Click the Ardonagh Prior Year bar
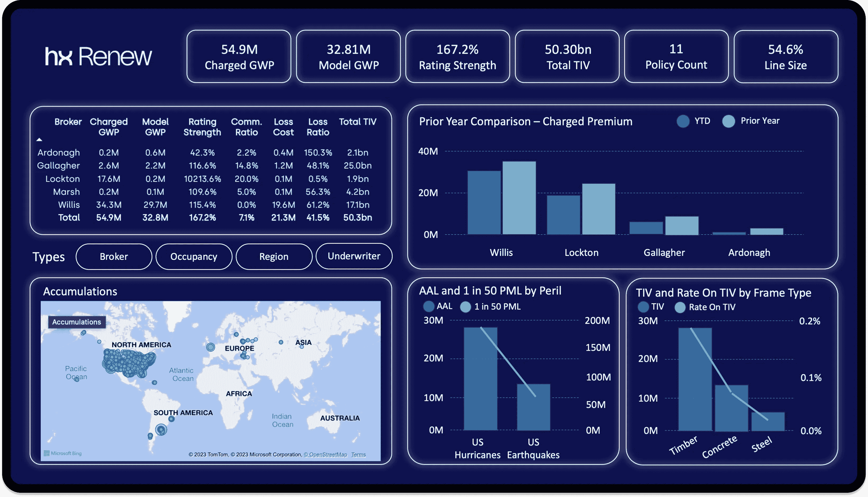The width and height of the screenshot is (868, 497). (767, 231)
